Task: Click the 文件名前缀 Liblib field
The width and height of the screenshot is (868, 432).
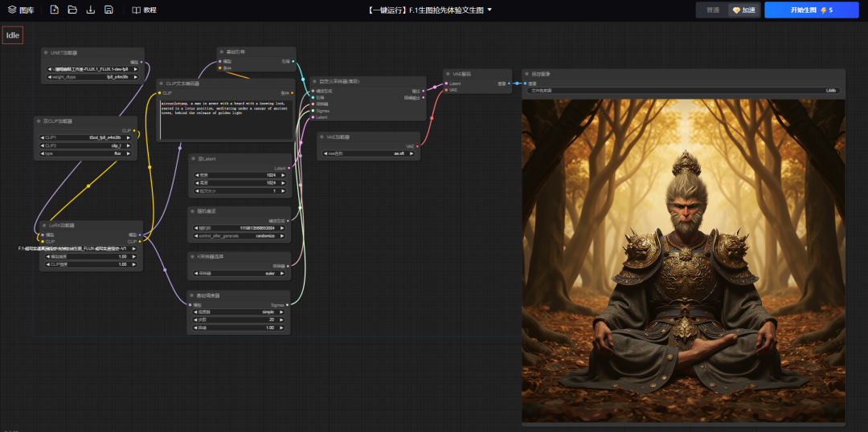Action: [x=683, y=90]
